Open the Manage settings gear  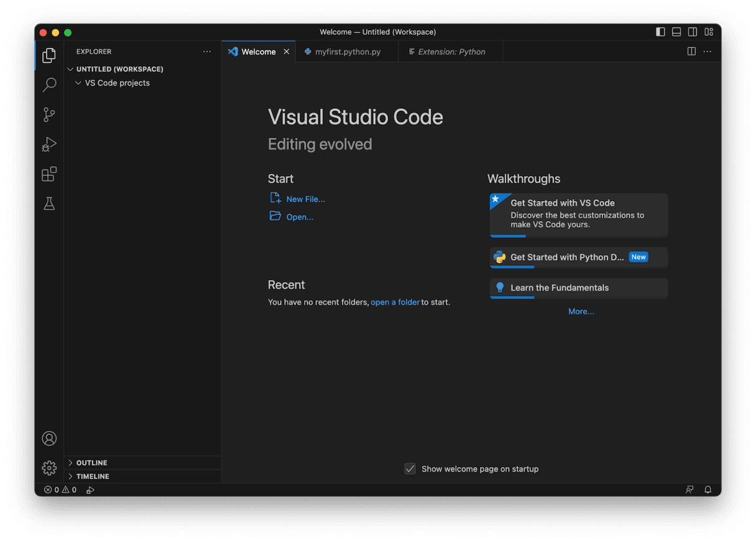(x=49, y=468)
